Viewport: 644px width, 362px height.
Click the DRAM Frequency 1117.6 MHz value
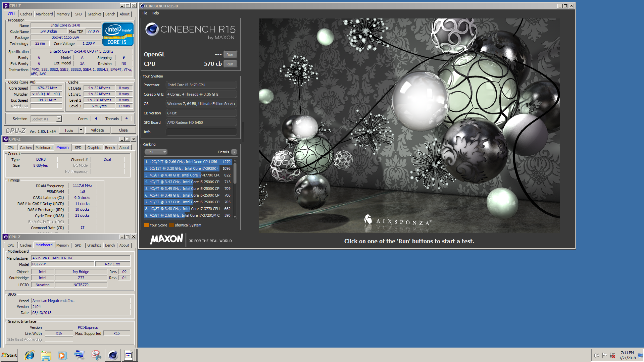point(83,186)
